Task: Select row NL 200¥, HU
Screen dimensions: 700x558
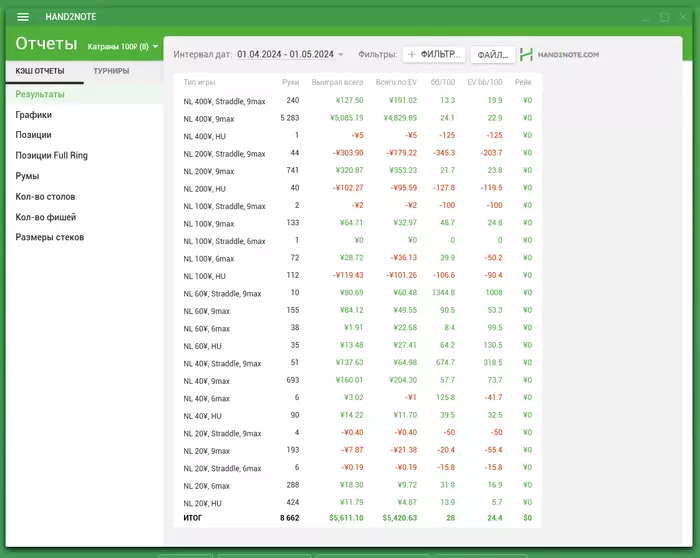Action: [358, 188]
